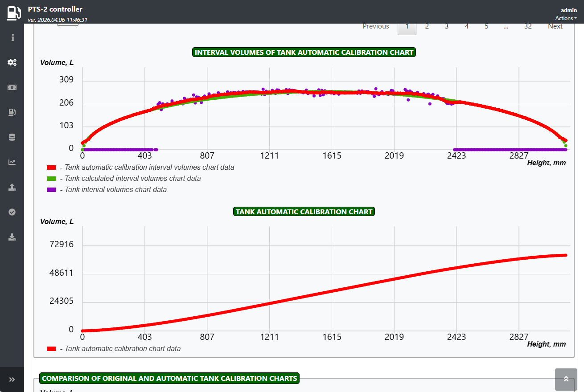Click the banknote icon in sidebar

coord(12,87)
